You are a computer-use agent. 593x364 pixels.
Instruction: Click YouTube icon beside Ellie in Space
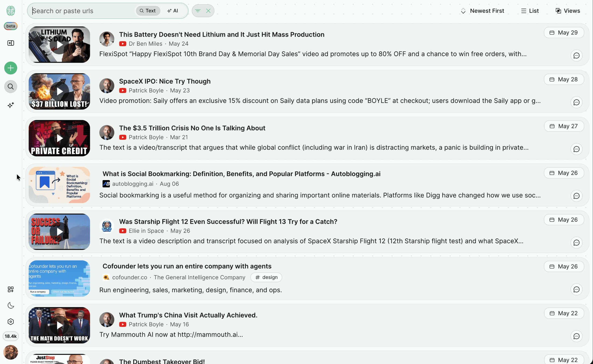point(123,231)
